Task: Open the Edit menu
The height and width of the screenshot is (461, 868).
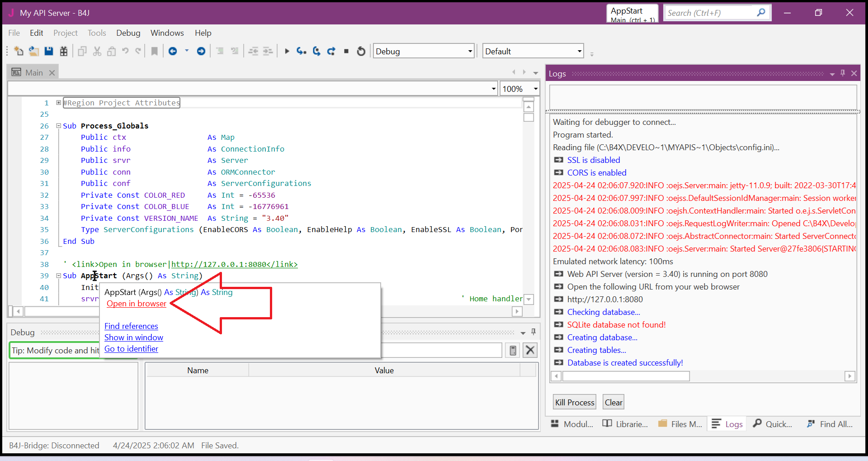Action: point(37,33)
